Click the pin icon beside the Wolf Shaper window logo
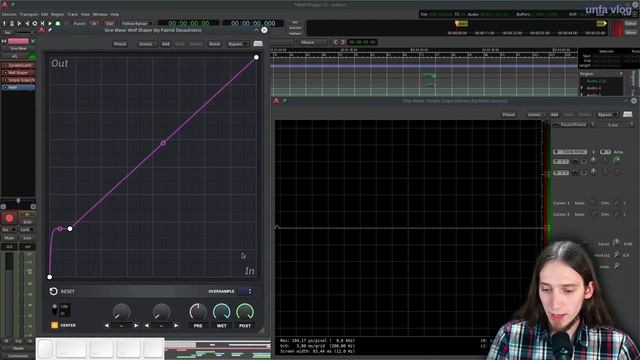 [50, 30]
